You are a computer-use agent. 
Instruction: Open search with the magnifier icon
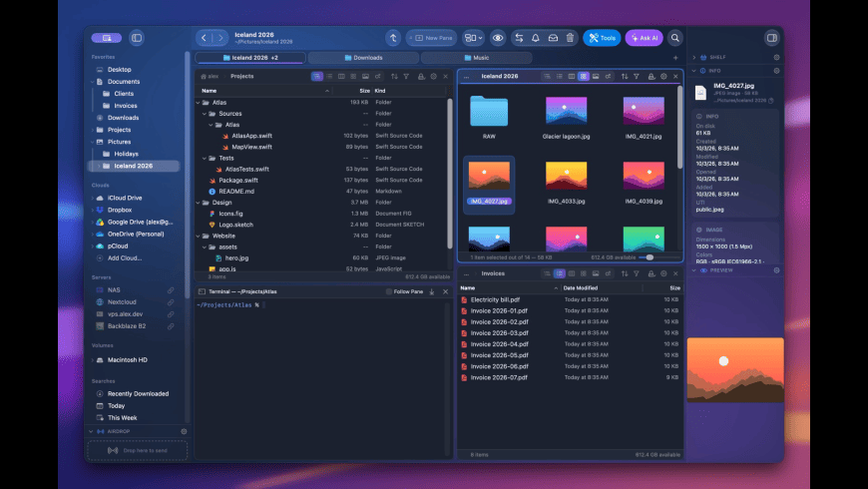(674, 38)
